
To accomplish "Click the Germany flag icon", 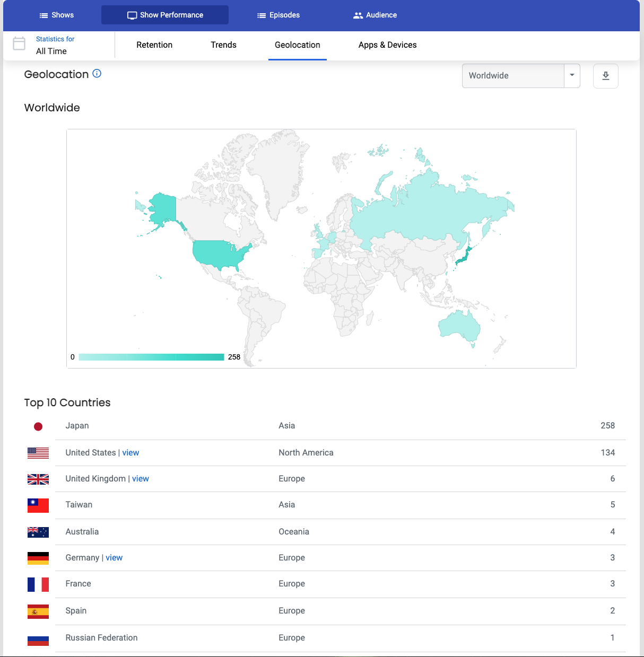I will [38, 558].
